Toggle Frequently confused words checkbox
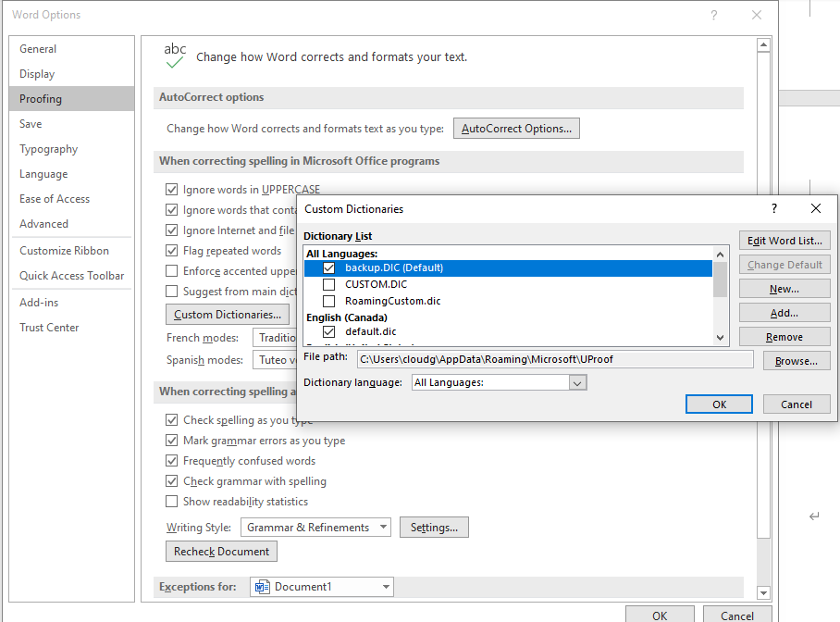 coord(171,461)
